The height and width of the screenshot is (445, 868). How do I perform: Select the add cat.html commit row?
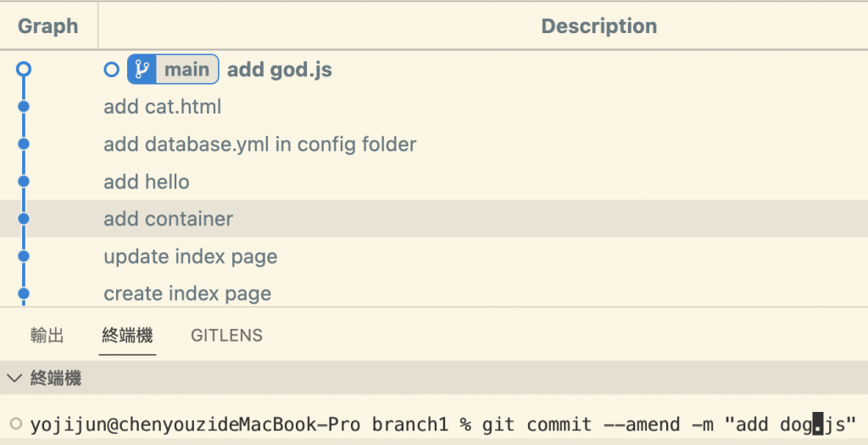[x=162, y=107]
